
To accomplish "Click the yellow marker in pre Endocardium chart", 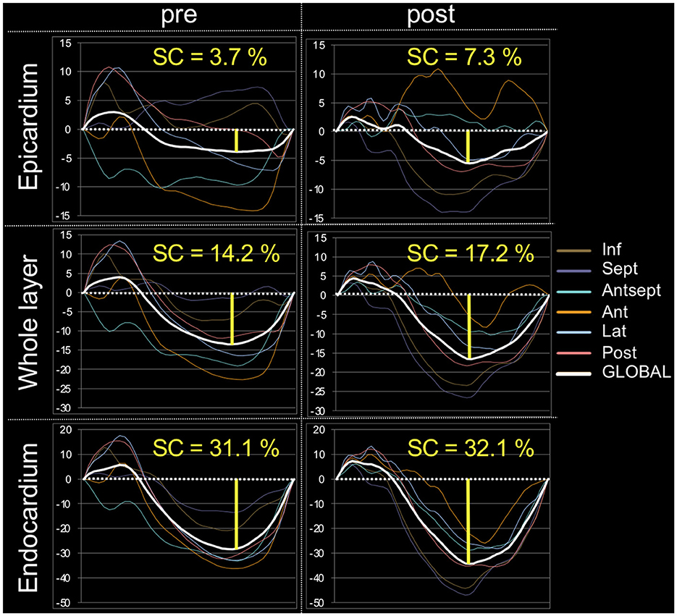I will click(x=236, y=514).
